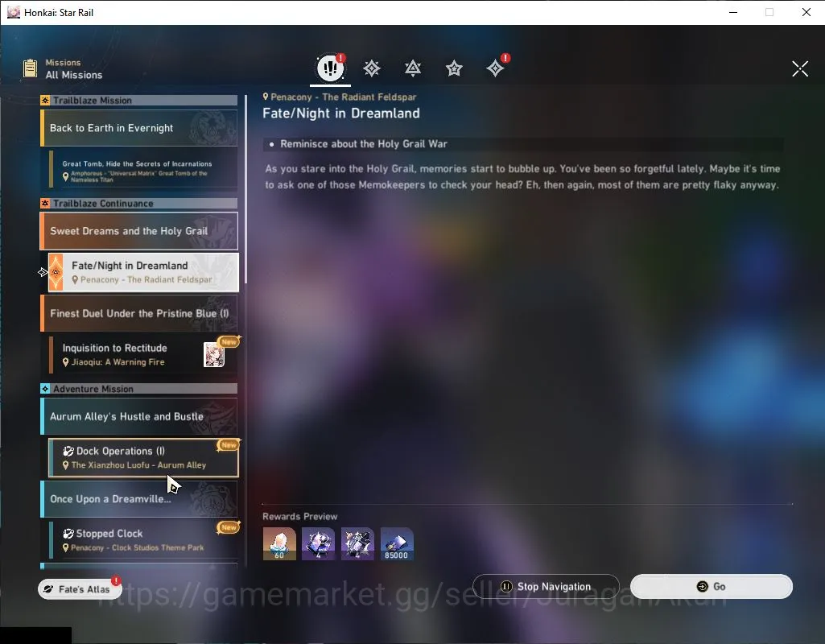Viewport: 825px width, 644px height.
Task: Select Dock Operations (I) mission
Action: pyautogui.click(x=143, y=458)
